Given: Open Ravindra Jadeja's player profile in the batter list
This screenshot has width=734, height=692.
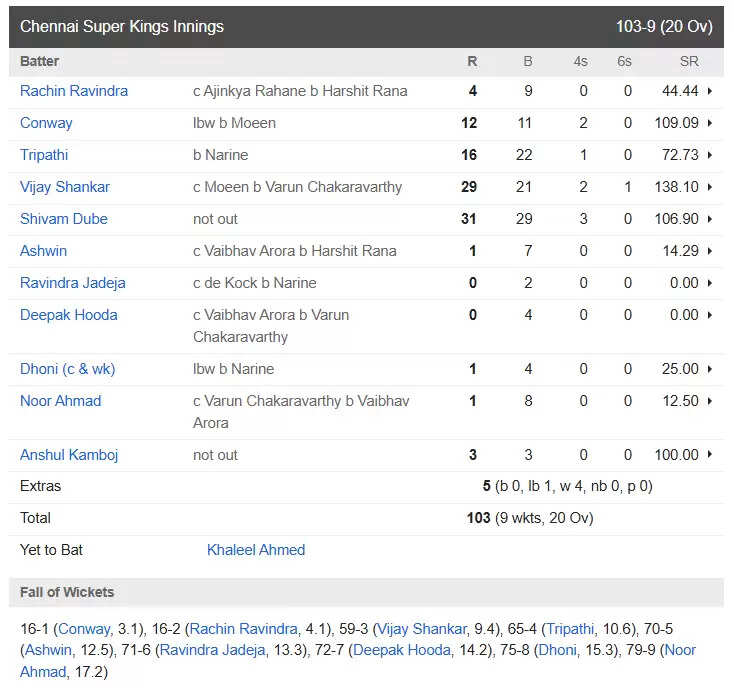Looking at the screenshot, I should (x=73, y=283).
